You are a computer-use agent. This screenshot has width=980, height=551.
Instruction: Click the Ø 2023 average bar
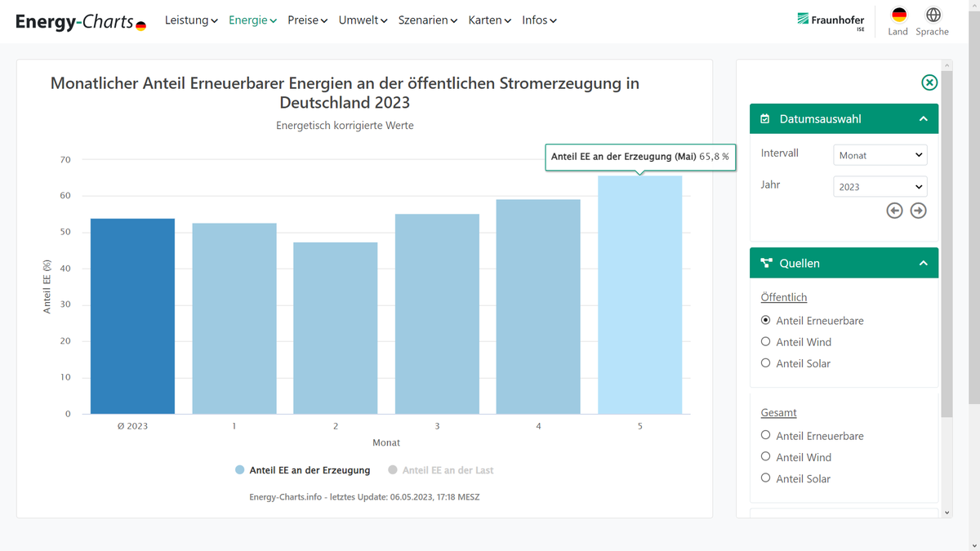click(x=132, y=316)
